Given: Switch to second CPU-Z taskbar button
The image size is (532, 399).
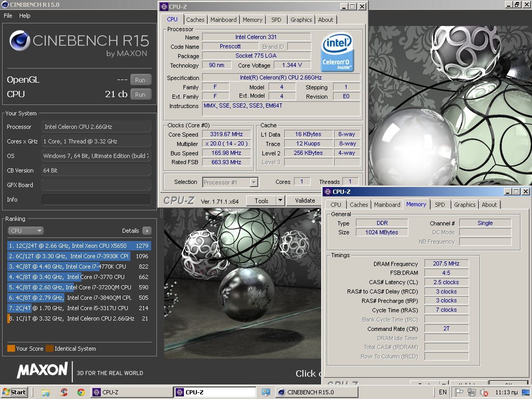Looking at the screenshot, I should click(215, 392).
